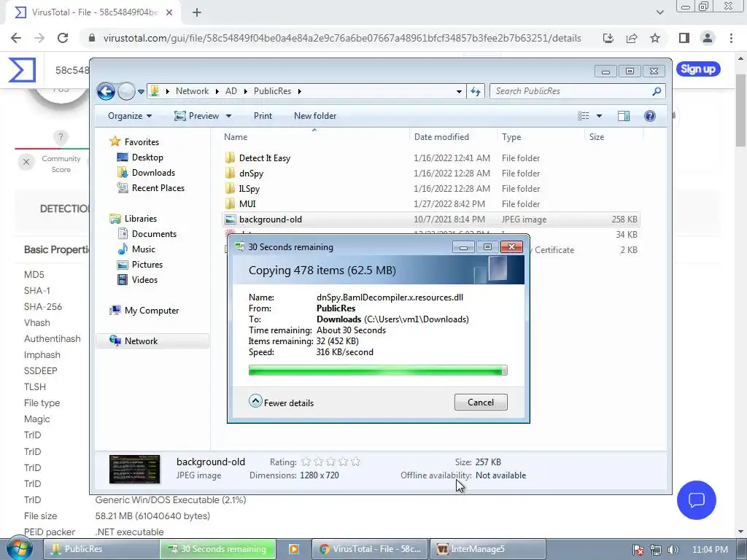Expand the Preview dropdown arrow
The image size is (747, 560).
click(x=228, y=116)
